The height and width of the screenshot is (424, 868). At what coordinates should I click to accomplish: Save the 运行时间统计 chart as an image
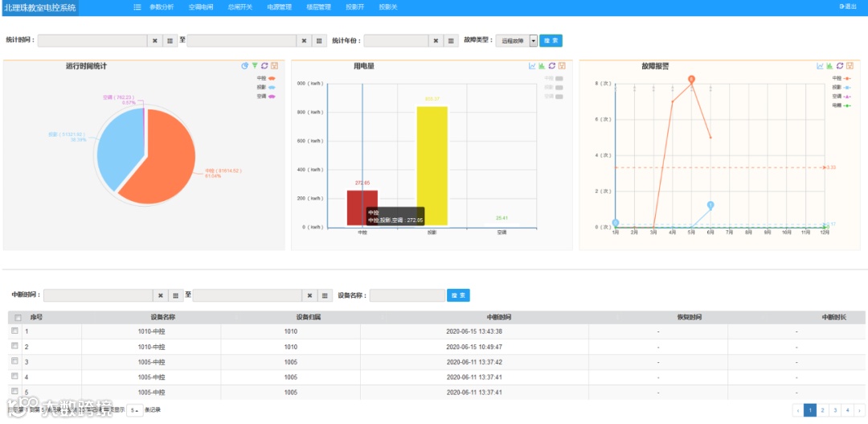tap(275, 66)
